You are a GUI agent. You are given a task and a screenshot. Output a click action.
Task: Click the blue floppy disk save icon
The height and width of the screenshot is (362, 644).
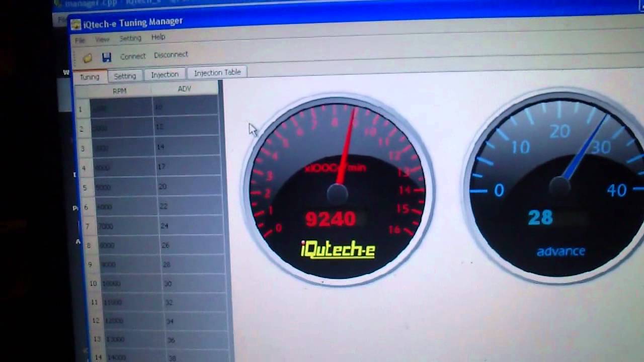[x=106, y=57]
